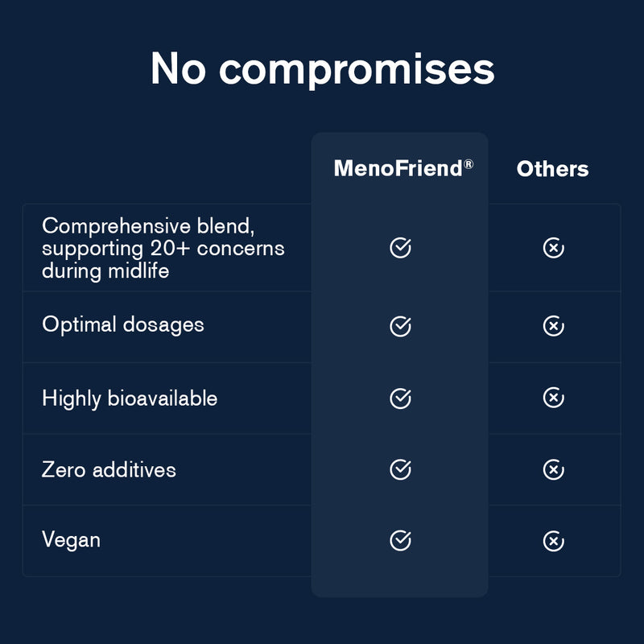Select the MenoFriend column header
Screen dimensions: 644x644
coord(398,169)
